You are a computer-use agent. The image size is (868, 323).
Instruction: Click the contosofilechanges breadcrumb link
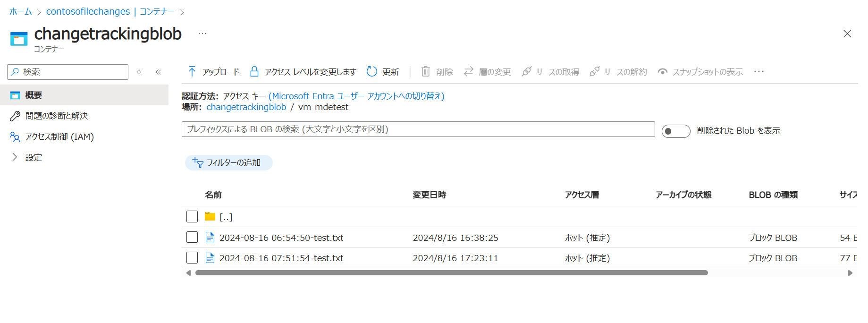[88, 11]
